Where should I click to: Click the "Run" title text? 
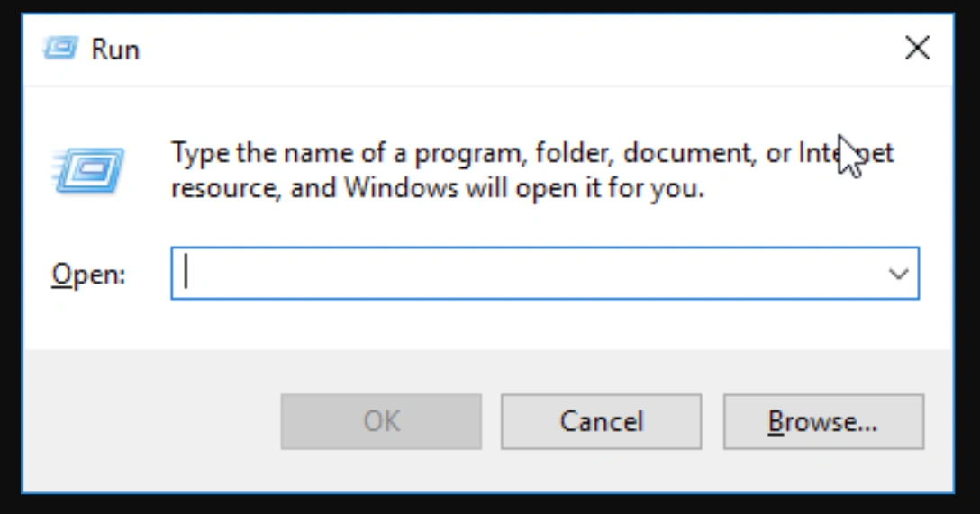115,50
